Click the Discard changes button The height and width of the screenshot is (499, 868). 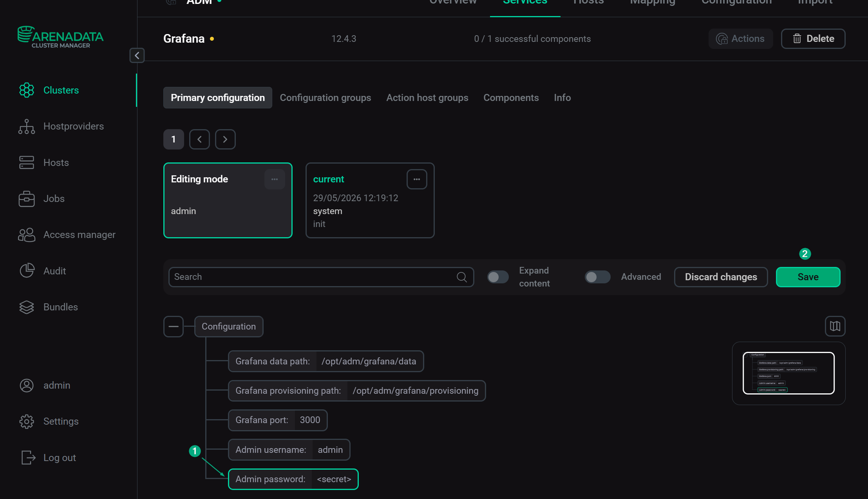tap(721, 277)
